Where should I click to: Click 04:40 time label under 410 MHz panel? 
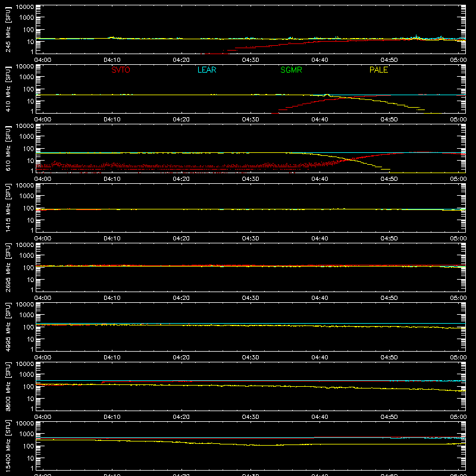point(320,120)
